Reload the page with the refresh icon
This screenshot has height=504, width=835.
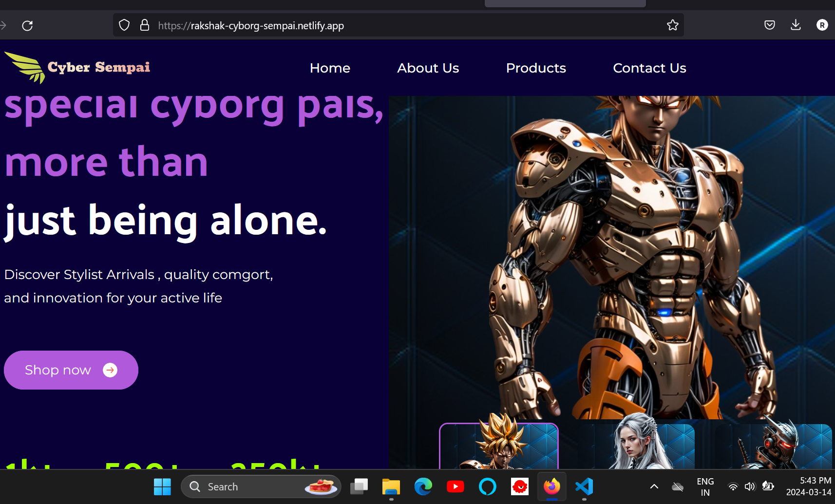[27, 25]
